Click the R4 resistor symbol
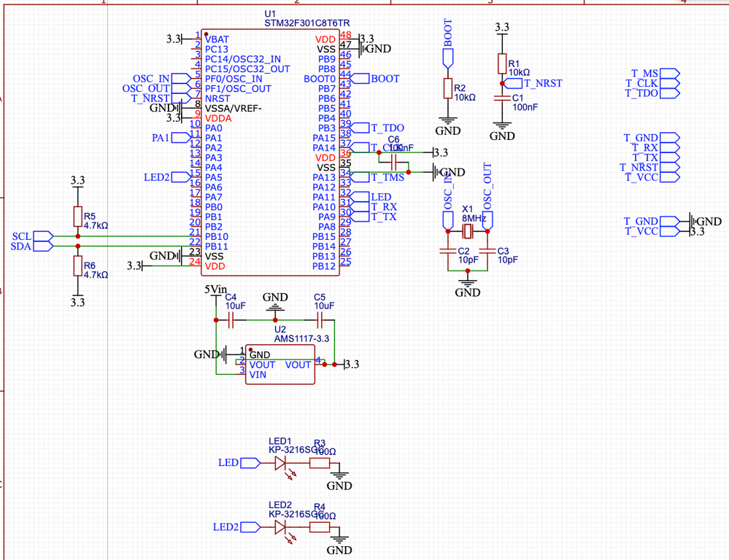This screenshot has width=729, height=560. pos(320,527)
